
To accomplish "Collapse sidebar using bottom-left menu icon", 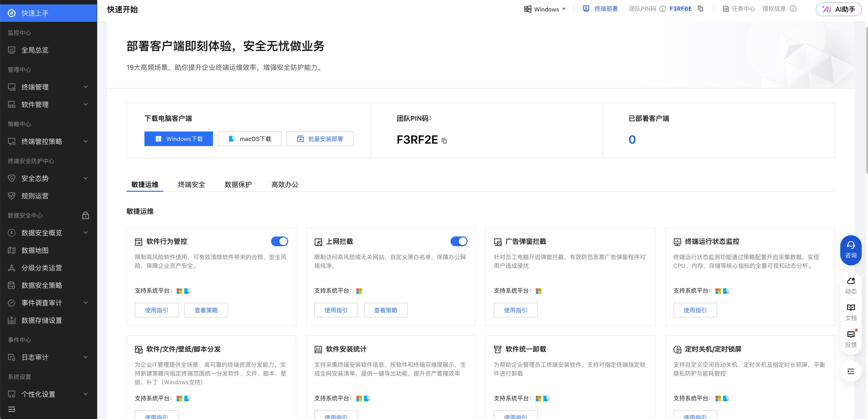I will tap(11, 409).
